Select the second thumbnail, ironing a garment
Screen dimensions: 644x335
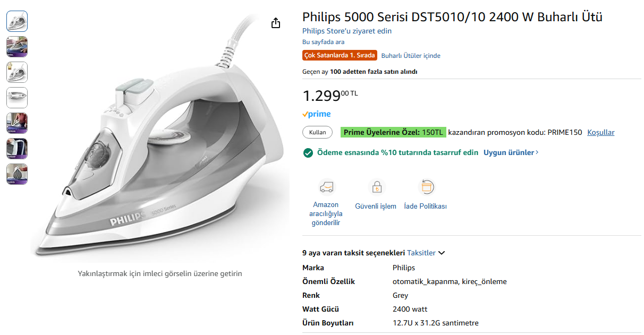(17, 47)
